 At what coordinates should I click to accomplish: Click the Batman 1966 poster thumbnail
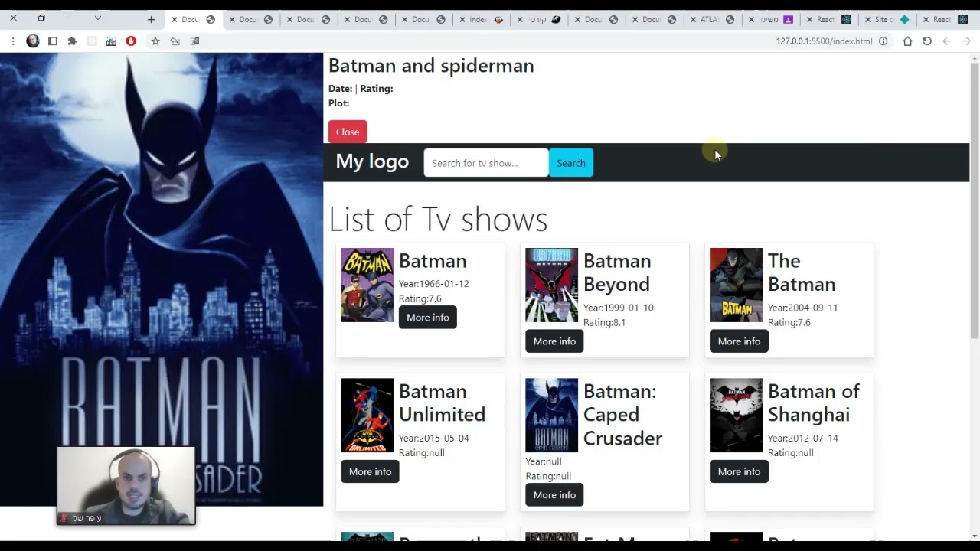pyautogui.click(x=367, y=285)
